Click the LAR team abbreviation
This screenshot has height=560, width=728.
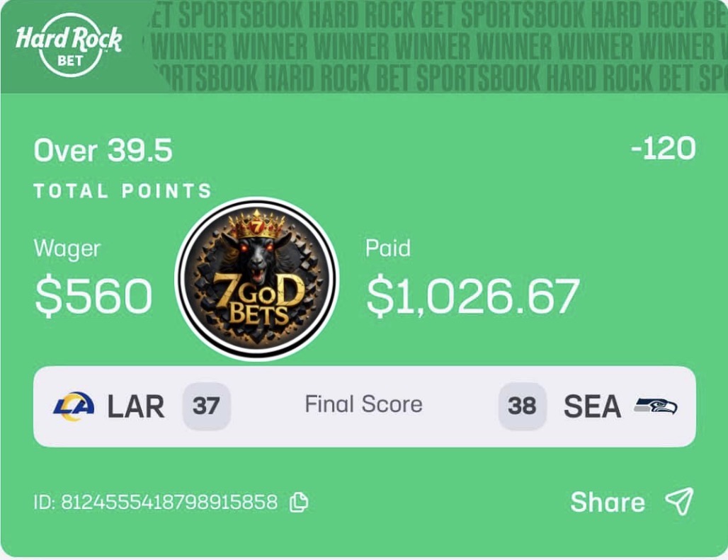(x=136, y=406)
